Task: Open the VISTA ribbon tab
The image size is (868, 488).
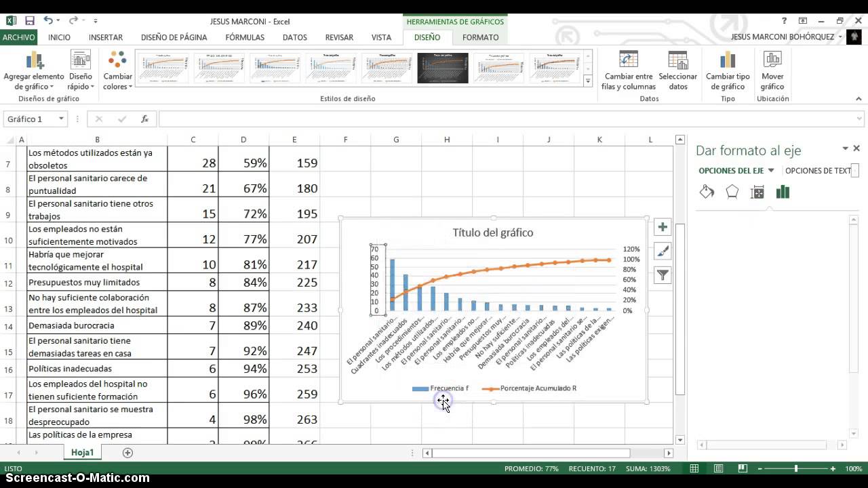Action: (381, 37)
